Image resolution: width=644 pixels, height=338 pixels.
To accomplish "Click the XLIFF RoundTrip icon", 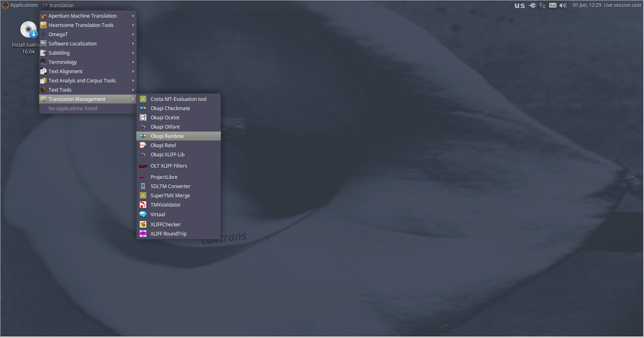I will coord(143,233).
